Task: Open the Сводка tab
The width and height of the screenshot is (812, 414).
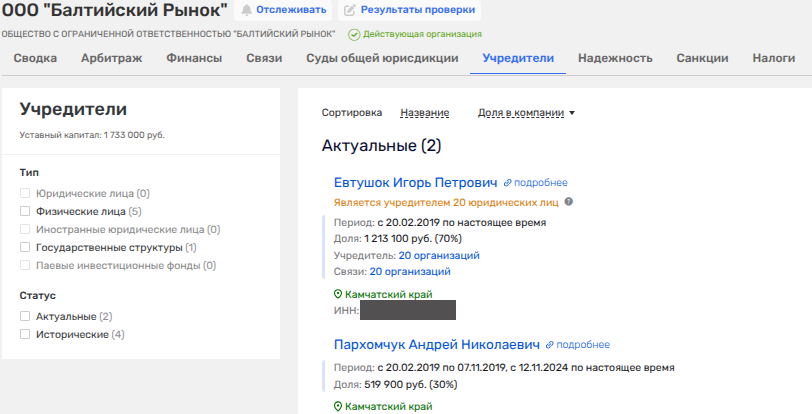Action: pyautogui.click(x=35, y=58)
